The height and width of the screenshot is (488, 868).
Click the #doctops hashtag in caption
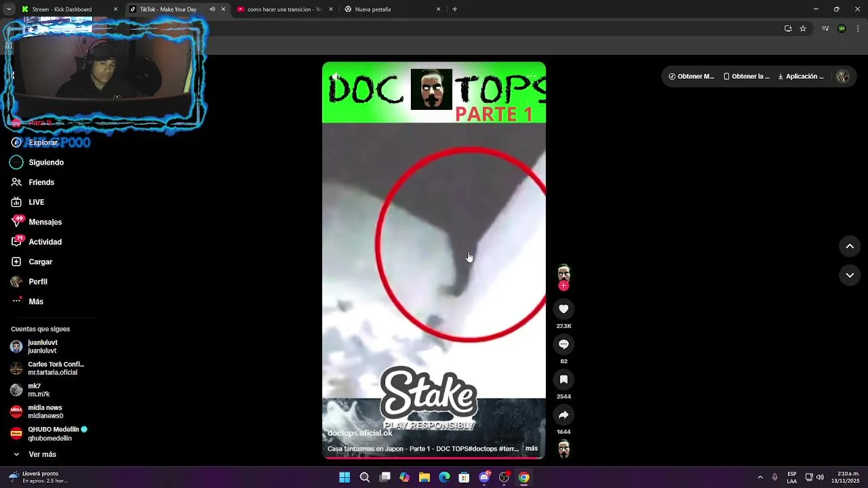(x=484, y=449)
